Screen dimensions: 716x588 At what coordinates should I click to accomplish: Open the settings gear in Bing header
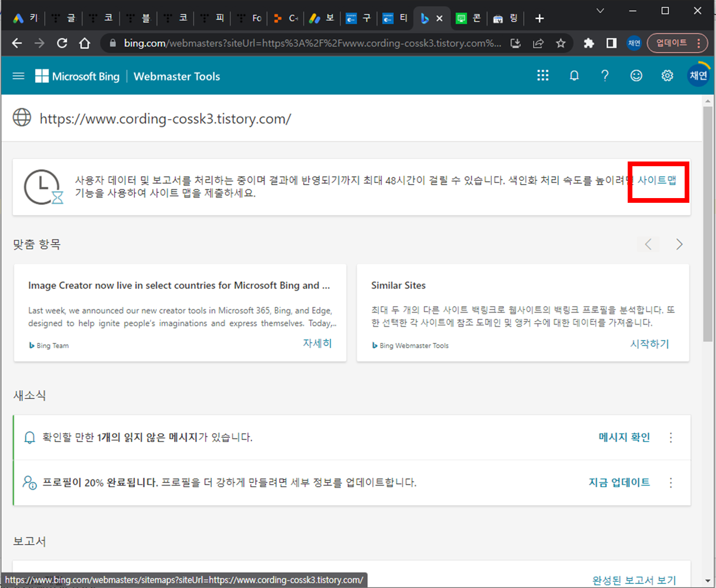(x=667, y=76)
